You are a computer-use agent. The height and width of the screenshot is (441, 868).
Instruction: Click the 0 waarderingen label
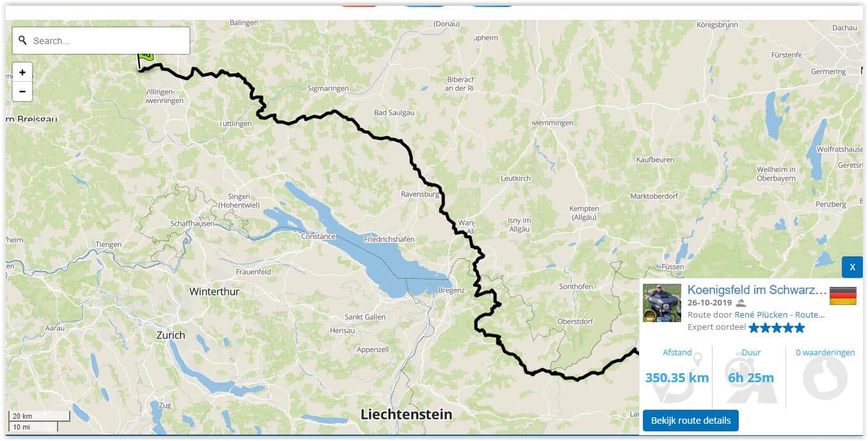pyautogui.click(x=825, y=352)
